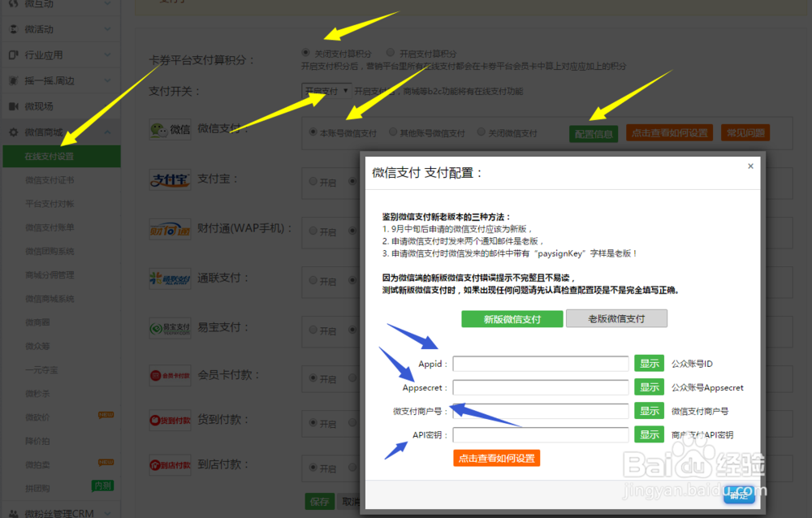Click the green 保存 button
This screenshot has width=812, height=518.
pos(319,502)
